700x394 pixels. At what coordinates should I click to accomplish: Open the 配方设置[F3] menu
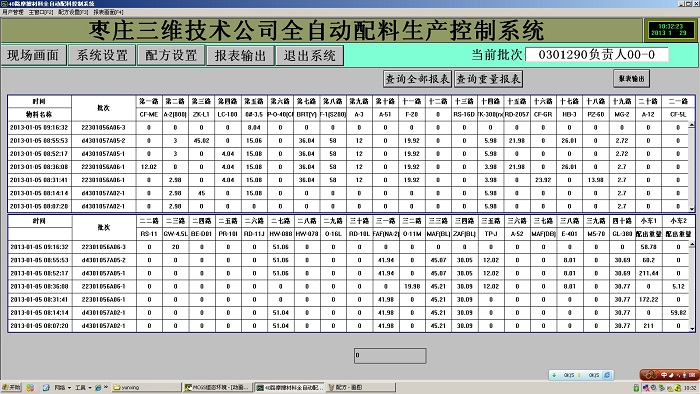[73, 12]
